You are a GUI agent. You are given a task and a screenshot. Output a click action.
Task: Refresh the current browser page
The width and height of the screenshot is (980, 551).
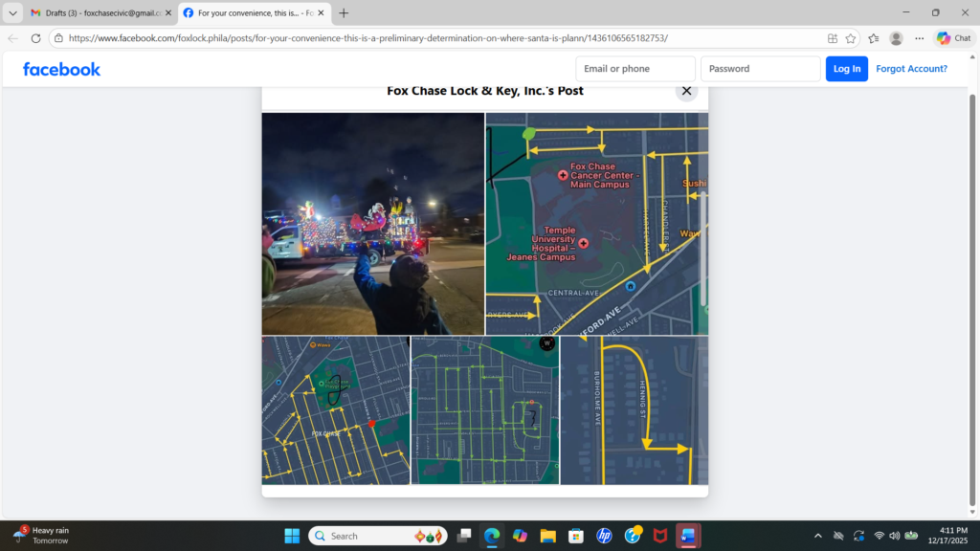pos(36,38)
